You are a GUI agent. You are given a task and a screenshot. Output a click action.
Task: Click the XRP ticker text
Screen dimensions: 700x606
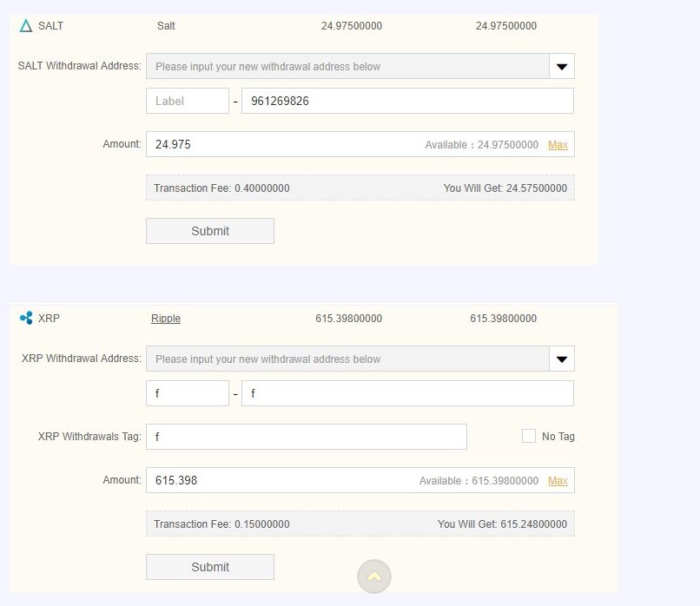[49, 318]
